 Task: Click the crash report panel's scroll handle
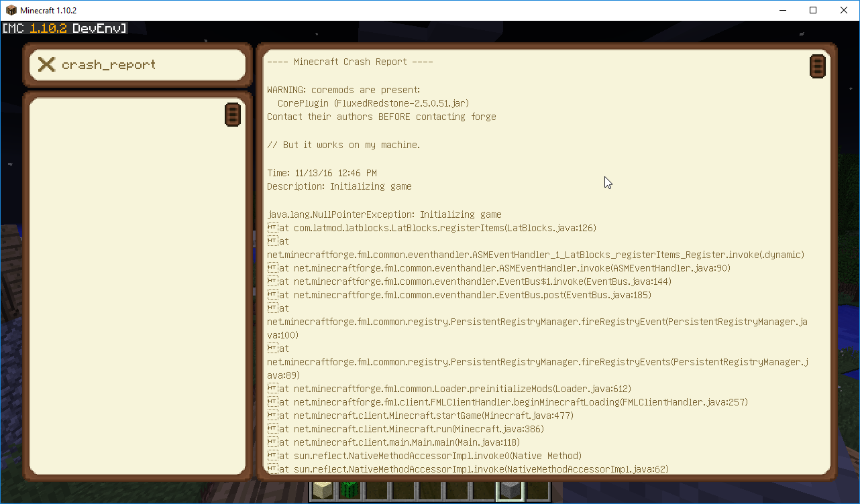817,66
